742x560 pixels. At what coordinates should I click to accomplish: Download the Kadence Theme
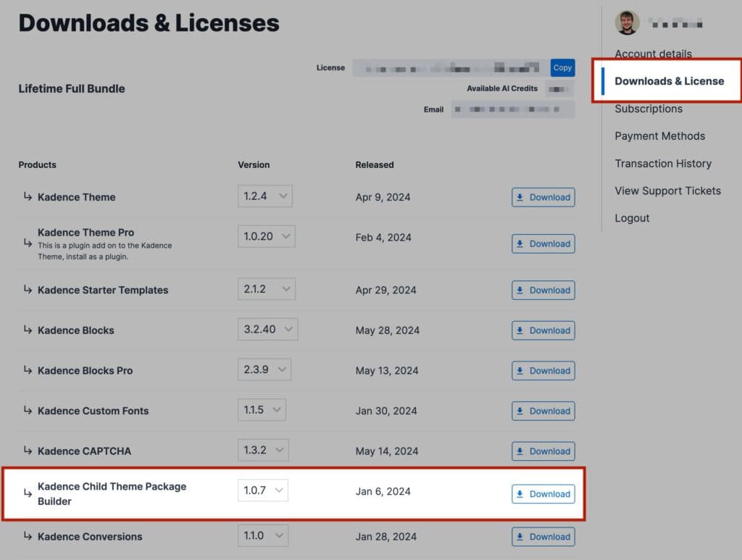[x=543, y=197]
